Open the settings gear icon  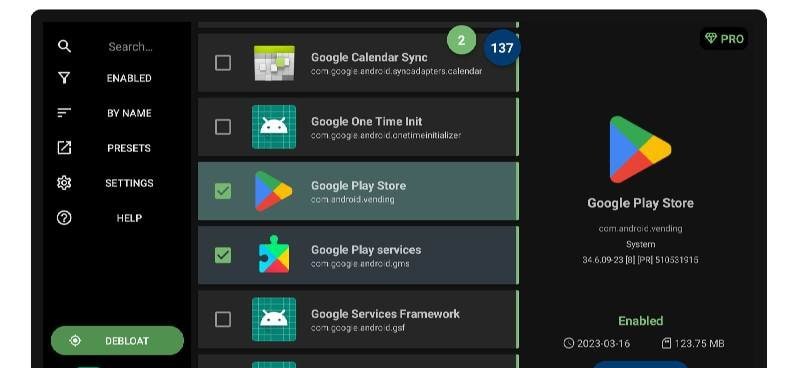[64, 183]
